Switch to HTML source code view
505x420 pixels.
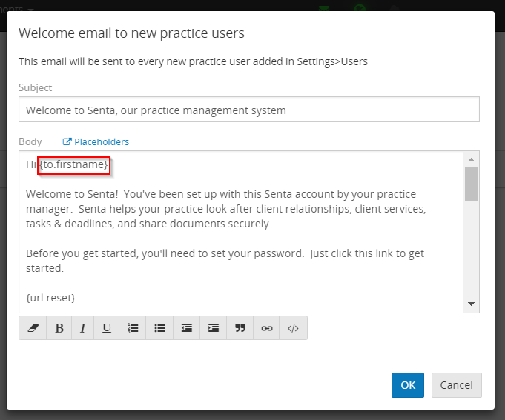tap(293, 328)
